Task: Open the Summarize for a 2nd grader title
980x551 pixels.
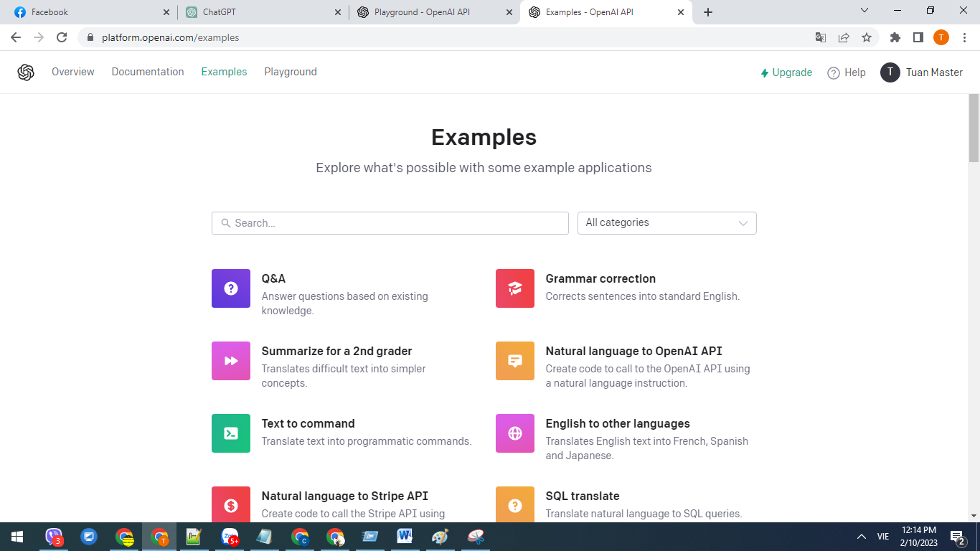Action: coord(337,352)
